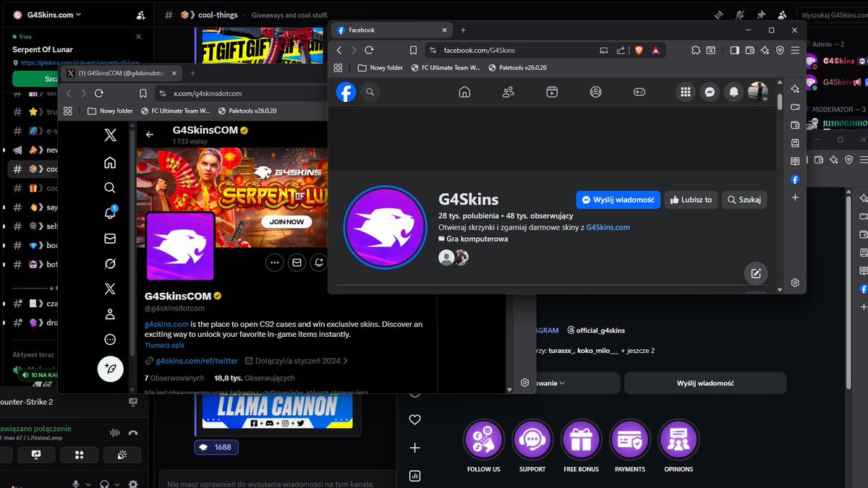Reload the Facebook browser tab
This screenshot has width=868, height=488.
point(369,50)
